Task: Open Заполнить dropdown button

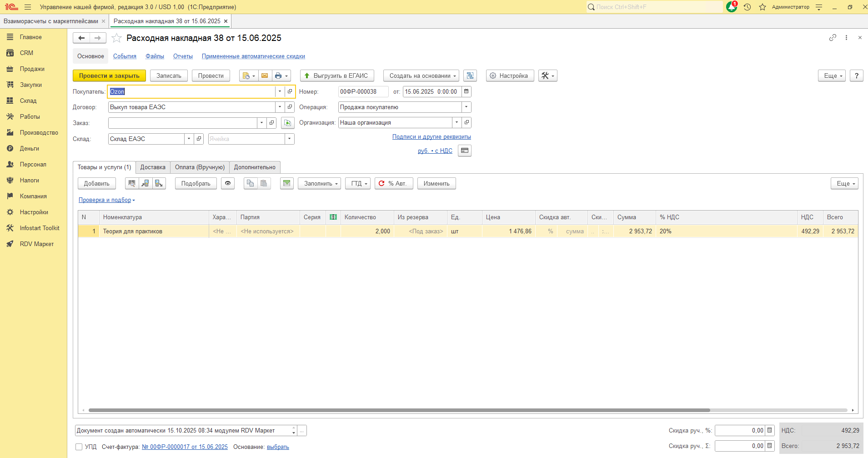Action: pyautogui.click(x=319, y=183)
